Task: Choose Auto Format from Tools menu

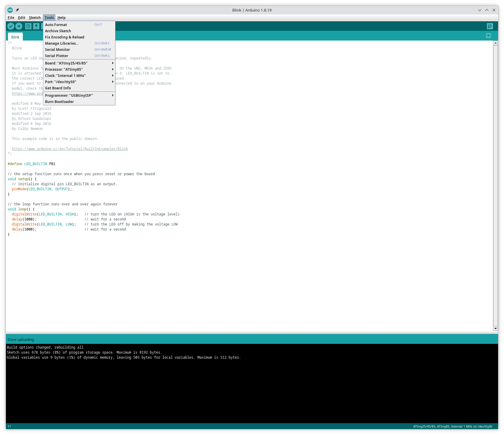Action: pyautogui.click(x=79, y=25)
